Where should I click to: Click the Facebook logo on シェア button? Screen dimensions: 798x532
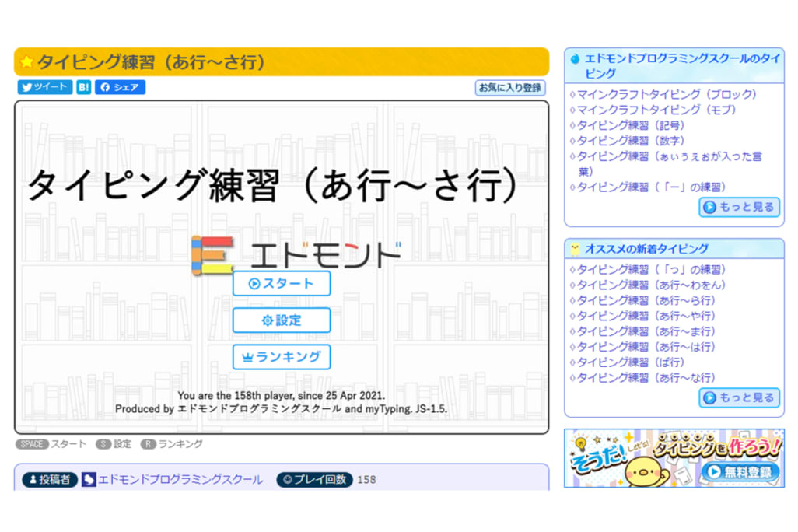click(105, 87)
